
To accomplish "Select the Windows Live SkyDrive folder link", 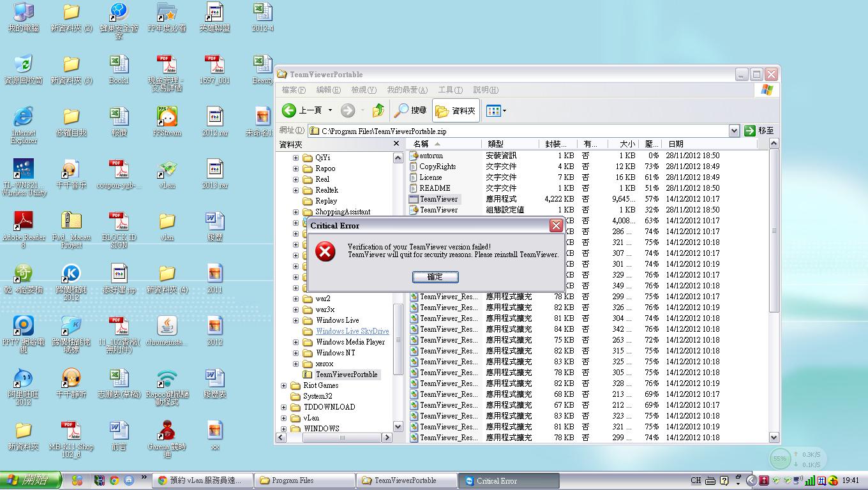I will pyautogui.click(x=352, y=331).
